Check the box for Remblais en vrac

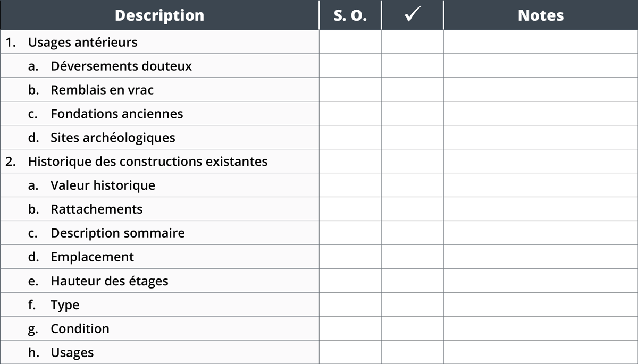412,90
